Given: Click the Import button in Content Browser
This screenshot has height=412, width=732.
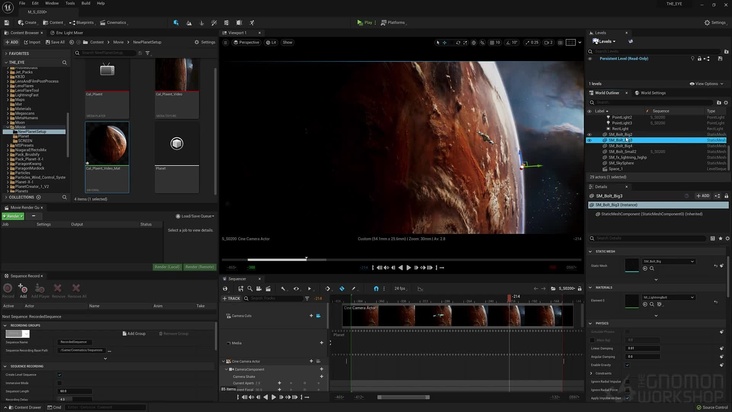Looking at the screenshot, I should coord(33,42).
